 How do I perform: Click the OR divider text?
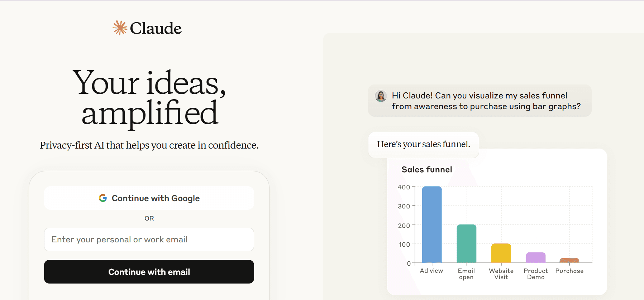coord(149,218)
